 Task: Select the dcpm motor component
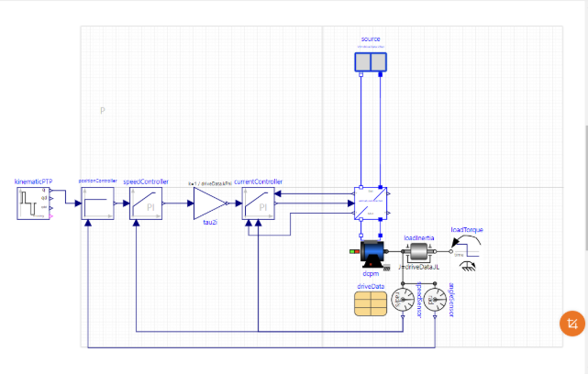pos(372,255)
